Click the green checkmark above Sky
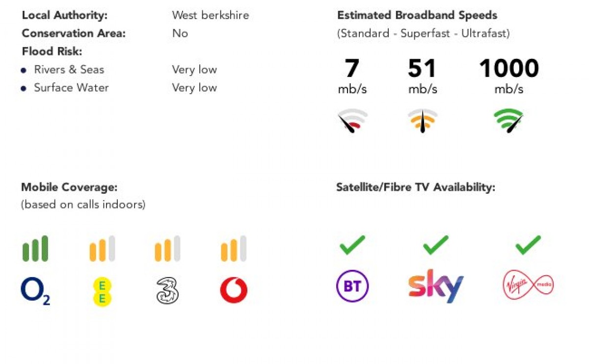The height and width of the screenshot is (364, 589). click(436, 245)
